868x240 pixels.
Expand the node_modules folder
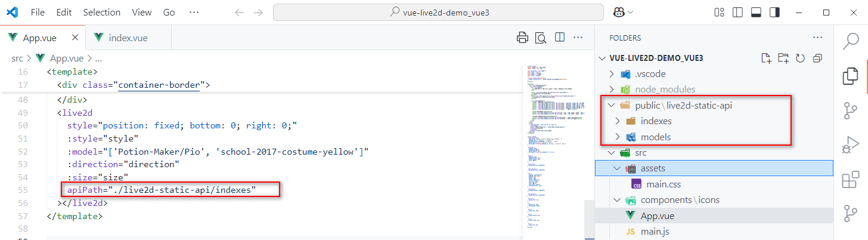(x=610, y=90)
